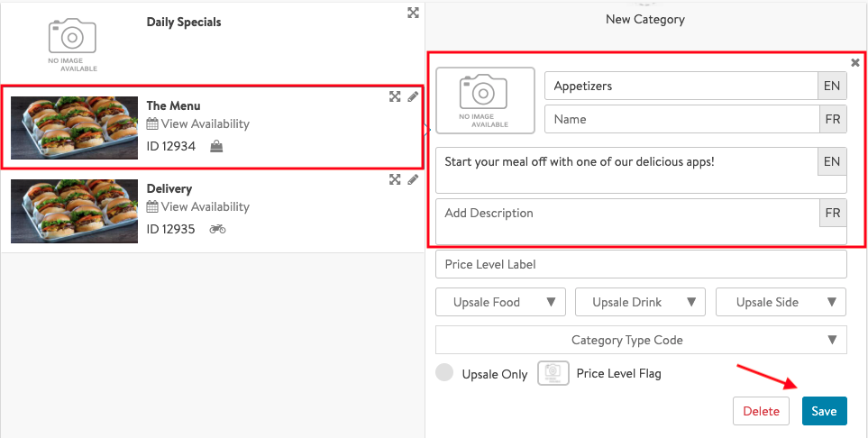Open the Upsale Food dropdown
Viewport: 868px width, 438px height.
coord(500,302)
